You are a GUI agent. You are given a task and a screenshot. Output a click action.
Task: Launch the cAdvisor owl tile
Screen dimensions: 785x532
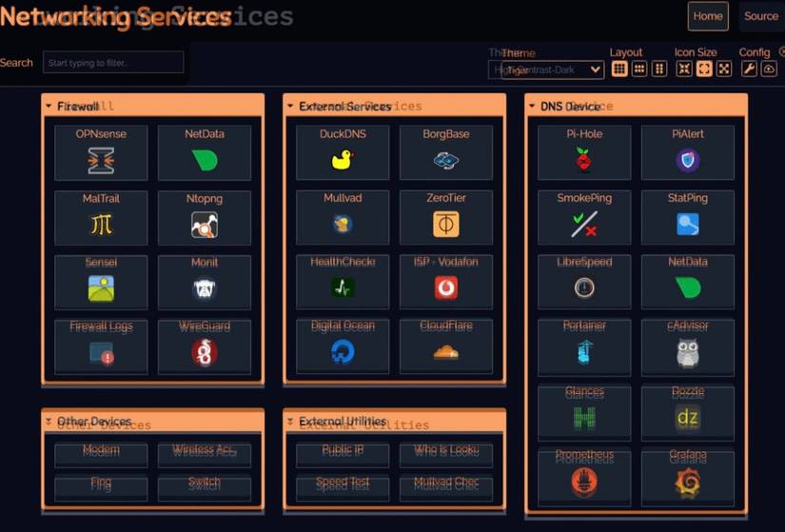688,346
